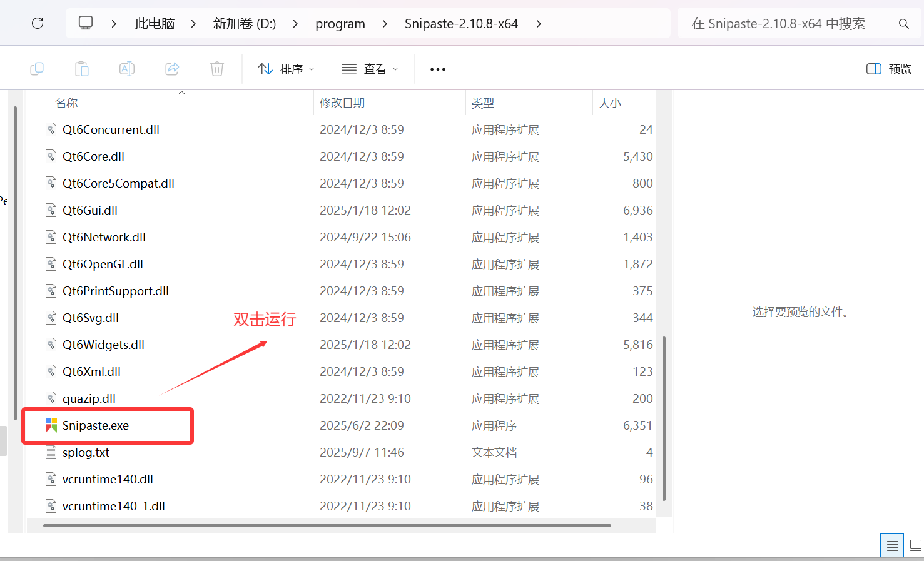Navigate to program folder breadcrumb
924x561 pixels.
pyautogui.click(x=340, y=24)
